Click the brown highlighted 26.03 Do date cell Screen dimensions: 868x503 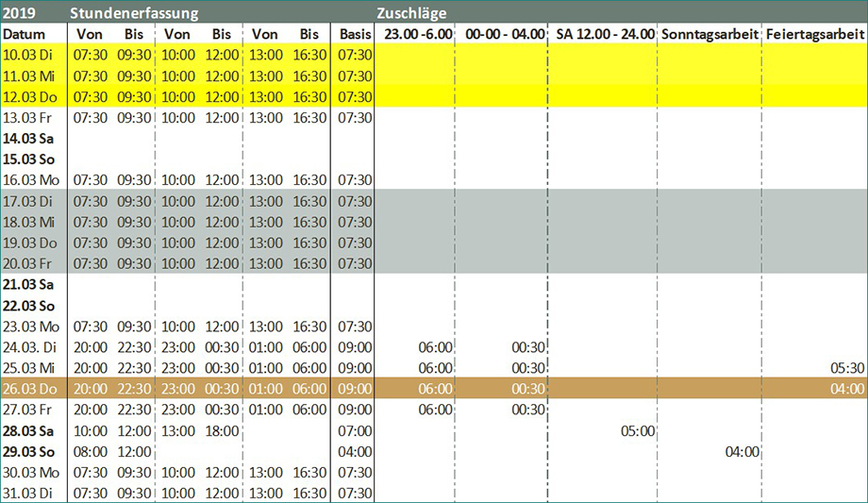tap(28, 389)
